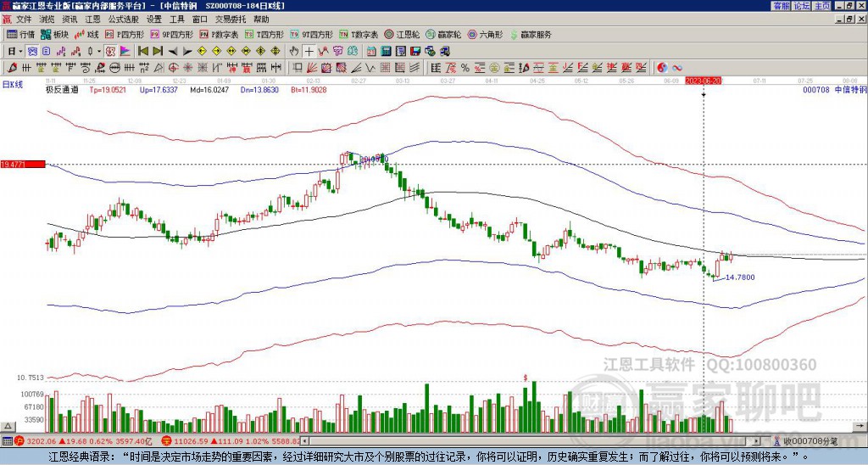This screenshot has width=868, height=465.
Task: Open the calendar icon
Action: pos(371,52)
